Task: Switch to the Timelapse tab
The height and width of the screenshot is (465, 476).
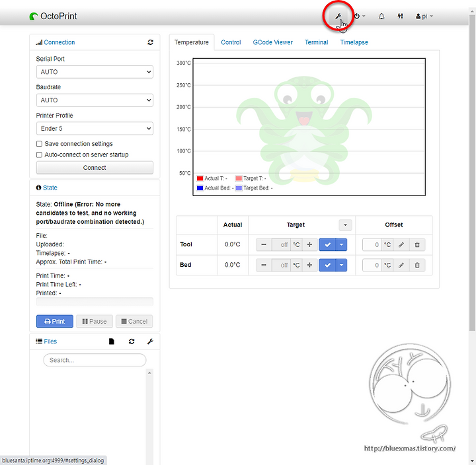Action: [354, 42]
